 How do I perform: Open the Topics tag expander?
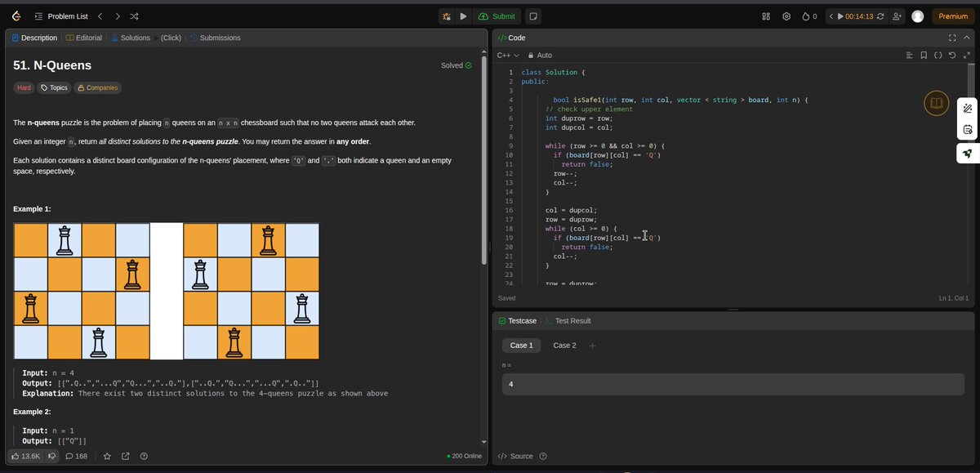pyautogui.click(x=54, y=87)
